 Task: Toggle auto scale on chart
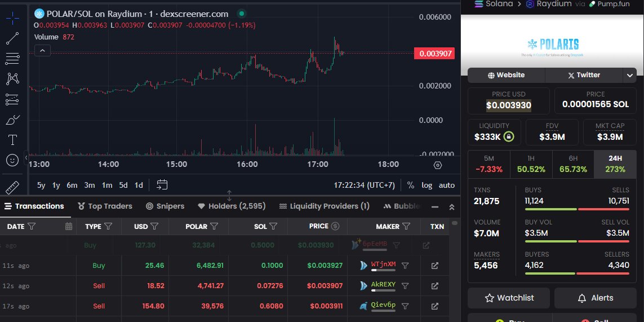coord(446,185)
